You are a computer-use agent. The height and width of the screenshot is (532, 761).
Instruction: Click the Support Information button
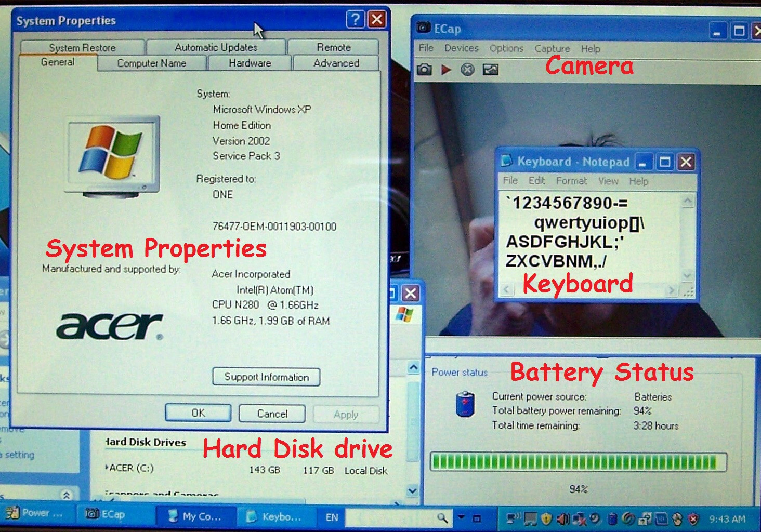click(266, 377)
